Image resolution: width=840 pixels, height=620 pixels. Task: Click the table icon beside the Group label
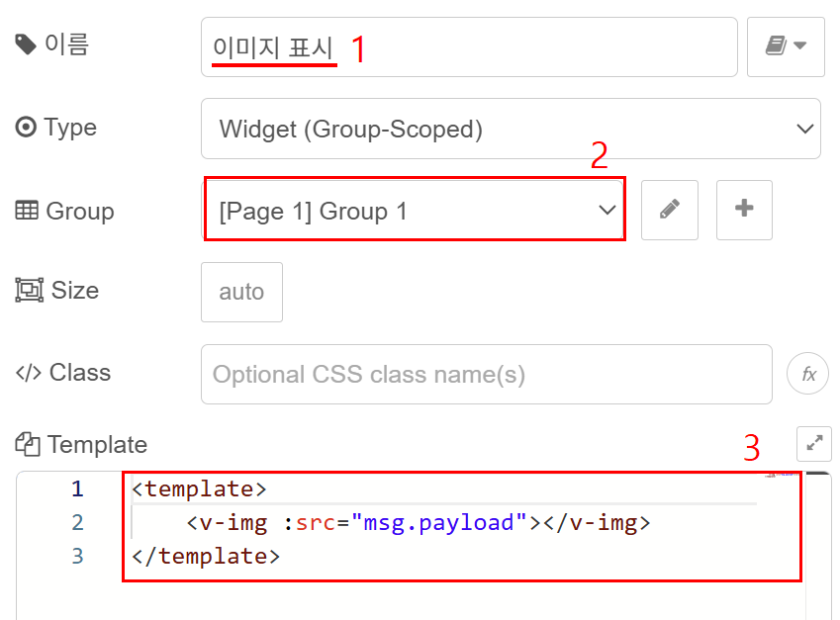pyautogui.click(x=27, y=211)
